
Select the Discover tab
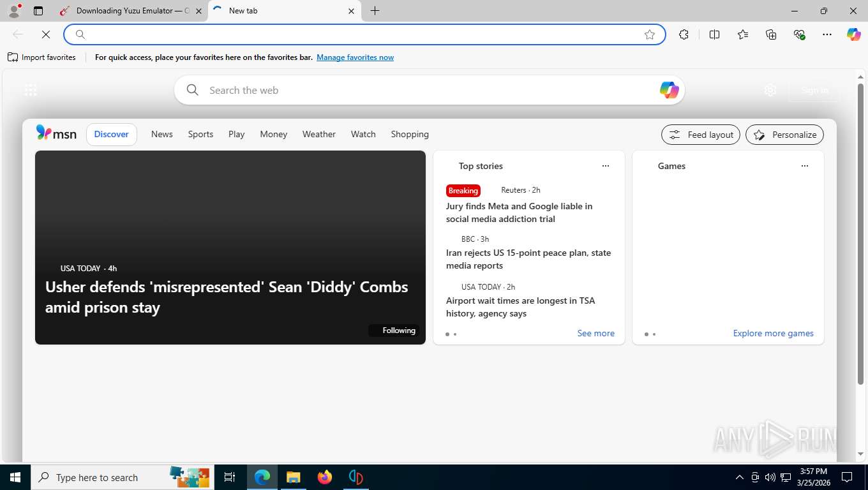click(x=112, y=134)
